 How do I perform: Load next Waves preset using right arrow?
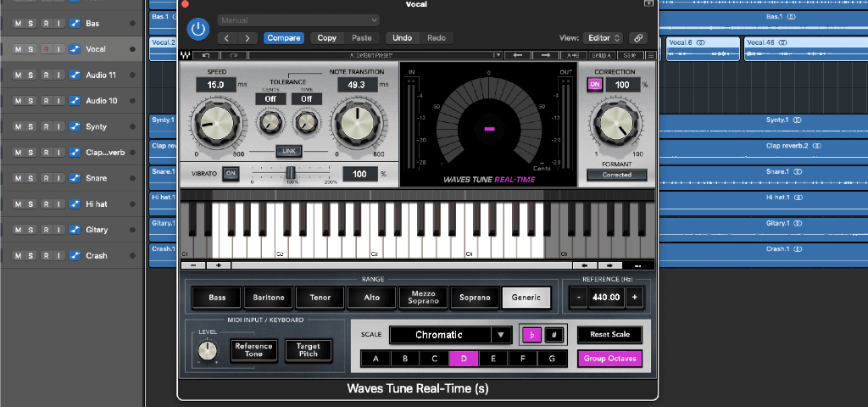pyautogui.click(x=545, y=55)
